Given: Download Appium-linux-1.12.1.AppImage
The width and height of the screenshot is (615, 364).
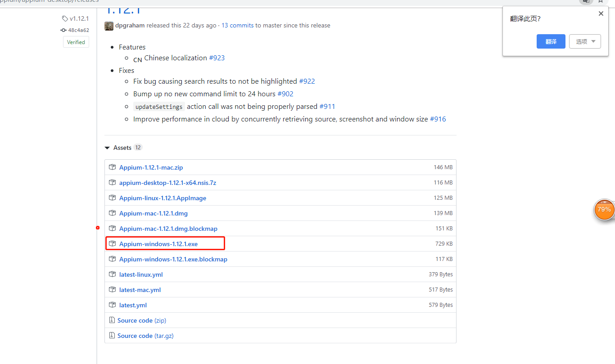Looking at the screenshot, I should coord(163,198).
